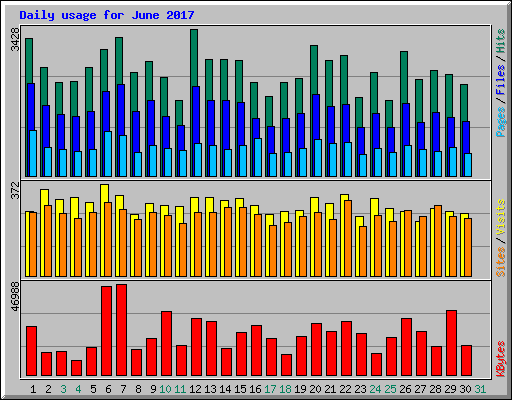Screen dimensions: 512x400
Task: Click the Sites legend label
Action: pyautogui.click(x=501, y=262)
